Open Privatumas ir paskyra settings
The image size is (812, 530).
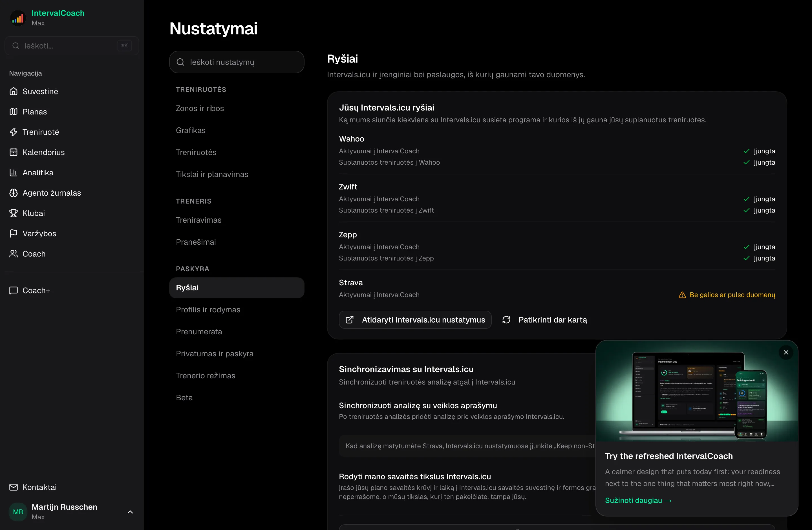pos(237,354)
